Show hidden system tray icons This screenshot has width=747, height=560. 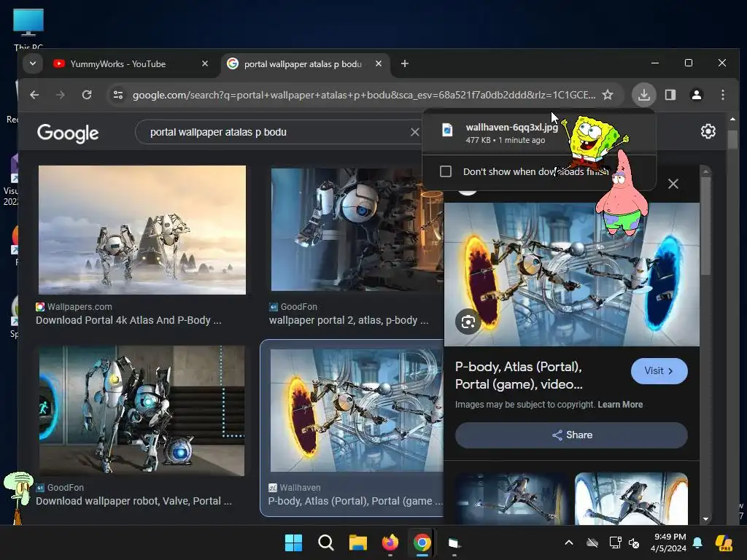pyautogui.click(x=569, y=542)
